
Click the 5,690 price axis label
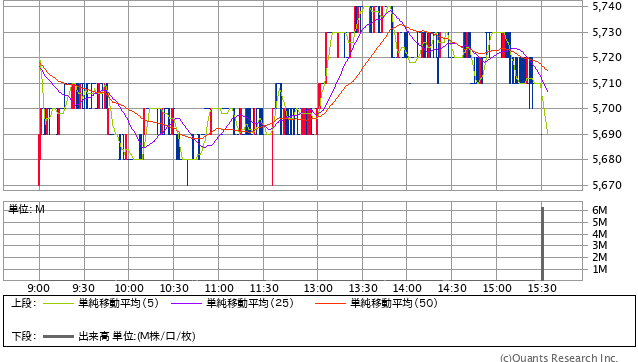coord(607,134)
